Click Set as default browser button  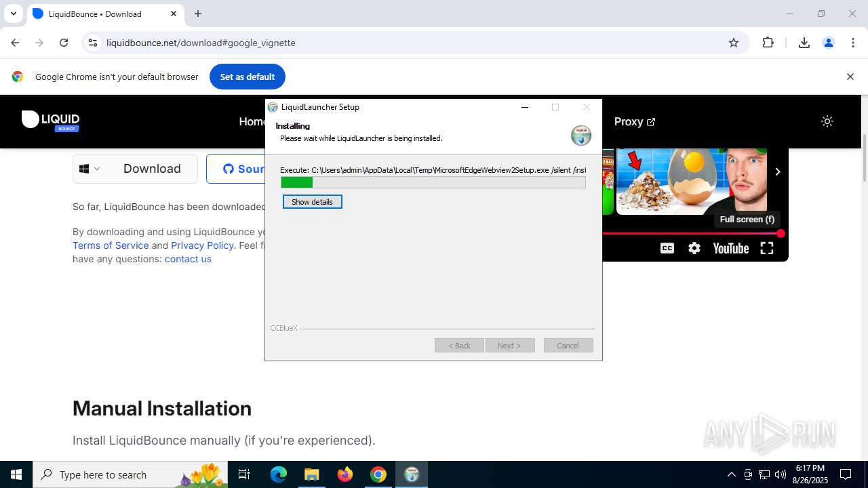[x=248, y=77]
